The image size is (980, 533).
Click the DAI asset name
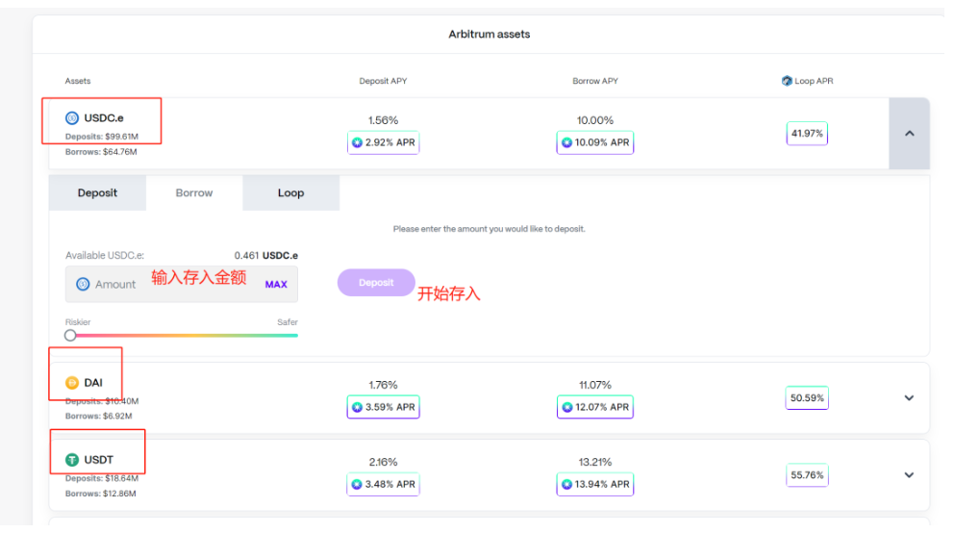[93, 382]
